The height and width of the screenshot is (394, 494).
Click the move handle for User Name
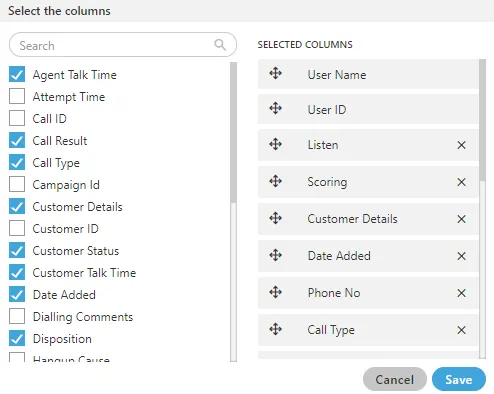276,73
